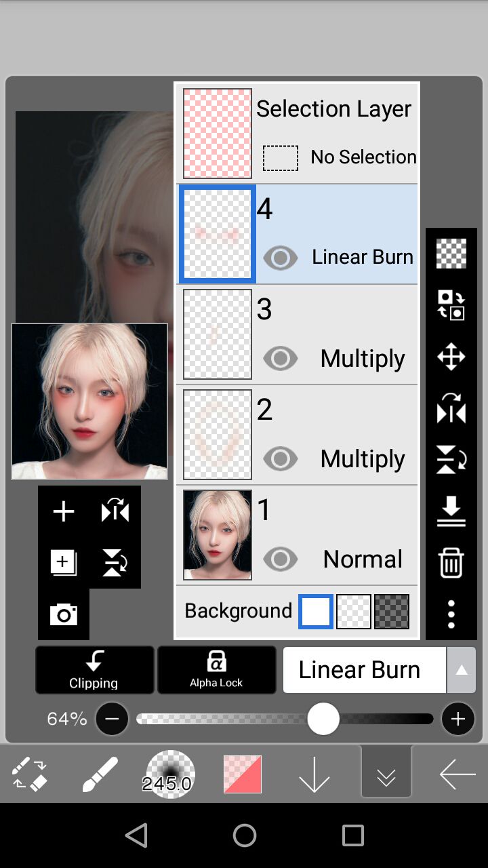
Task: Delete layer with trash icon
Action: tap(451, 563)
